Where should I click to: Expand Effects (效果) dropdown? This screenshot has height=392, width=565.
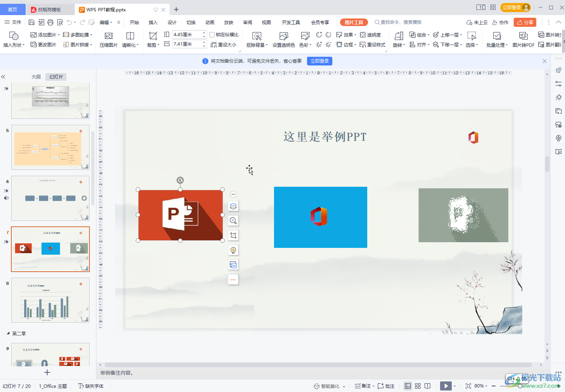point(355,35)
